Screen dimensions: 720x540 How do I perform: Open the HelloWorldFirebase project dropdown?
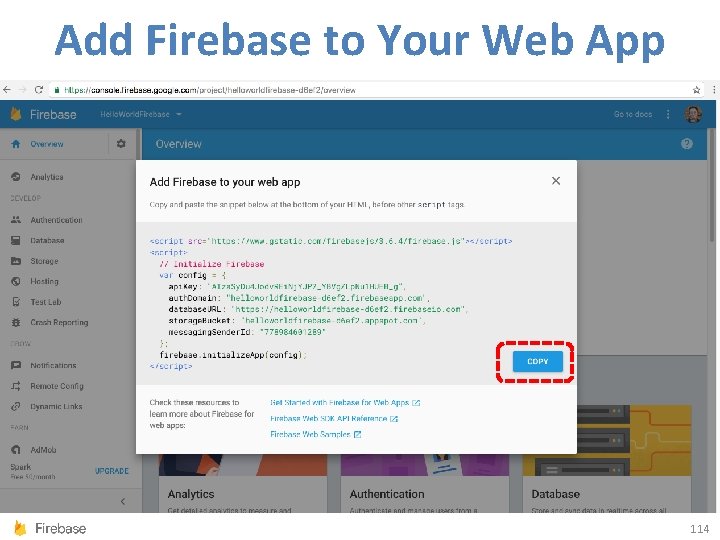coord(141,114)
